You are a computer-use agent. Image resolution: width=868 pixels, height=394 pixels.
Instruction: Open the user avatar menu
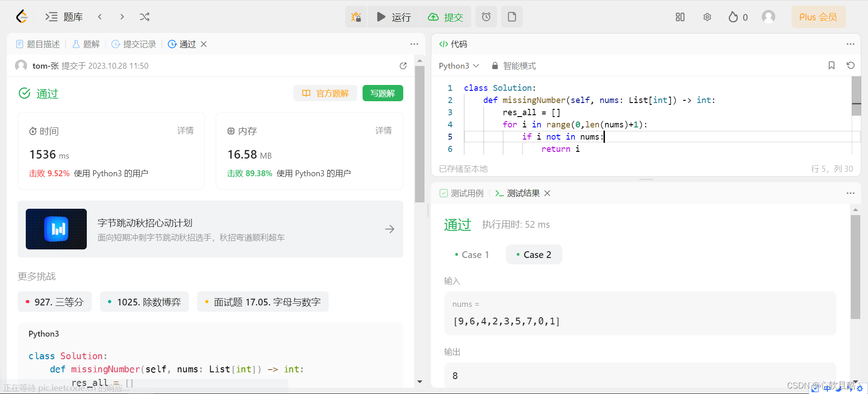pyautogui.click(x=769, y=17)
